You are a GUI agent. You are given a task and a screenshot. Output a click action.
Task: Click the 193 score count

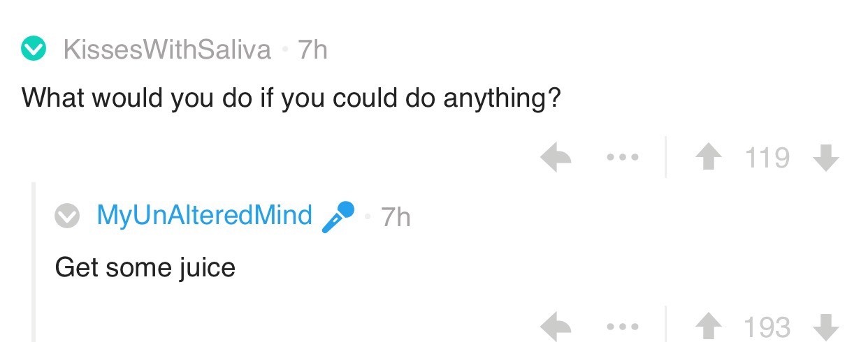pos(767,326)
